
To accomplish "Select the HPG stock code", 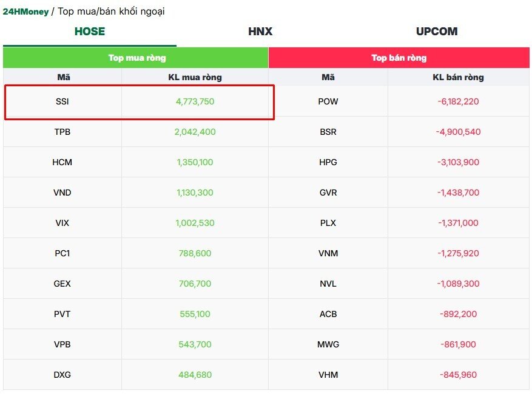I will [328, 162].
